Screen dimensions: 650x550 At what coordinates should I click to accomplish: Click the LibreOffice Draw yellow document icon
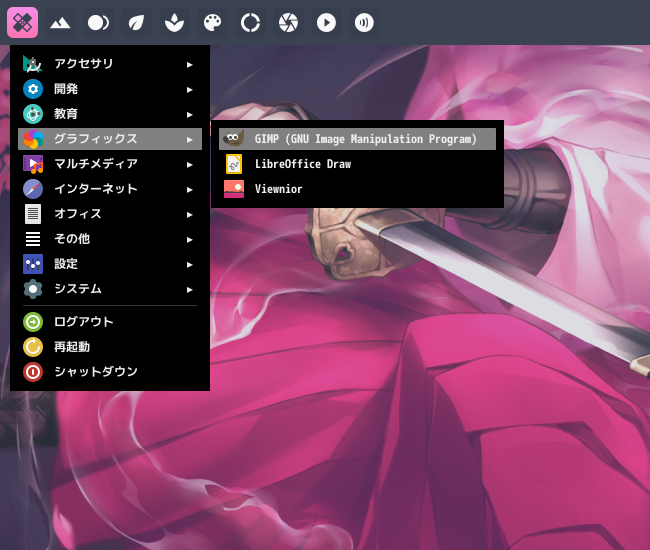click(x=234, y=164)
